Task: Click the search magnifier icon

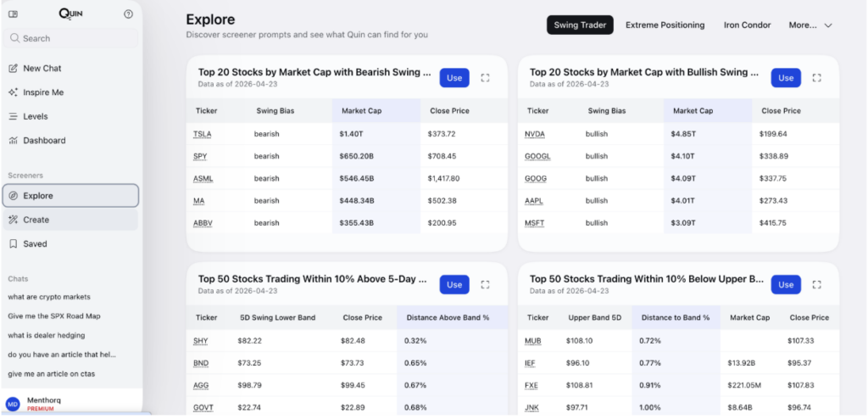Action: point(15,38)
